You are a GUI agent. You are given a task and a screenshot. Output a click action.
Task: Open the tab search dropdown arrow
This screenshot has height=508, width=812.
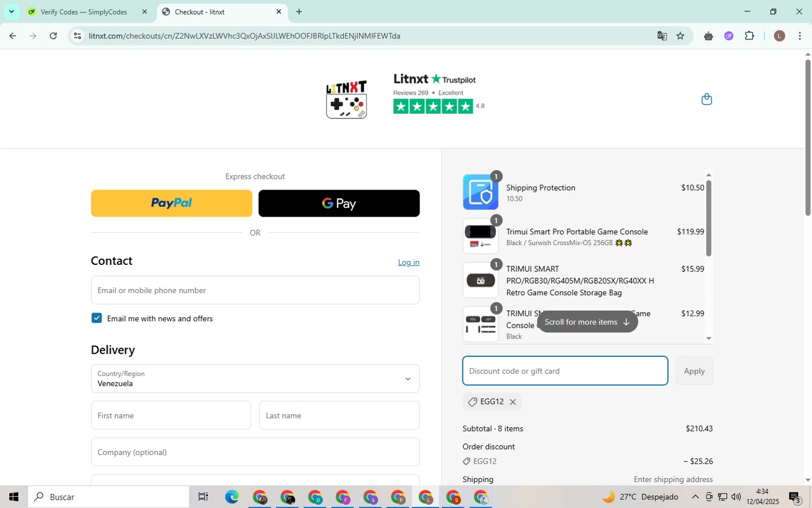[x=11, y=11]
